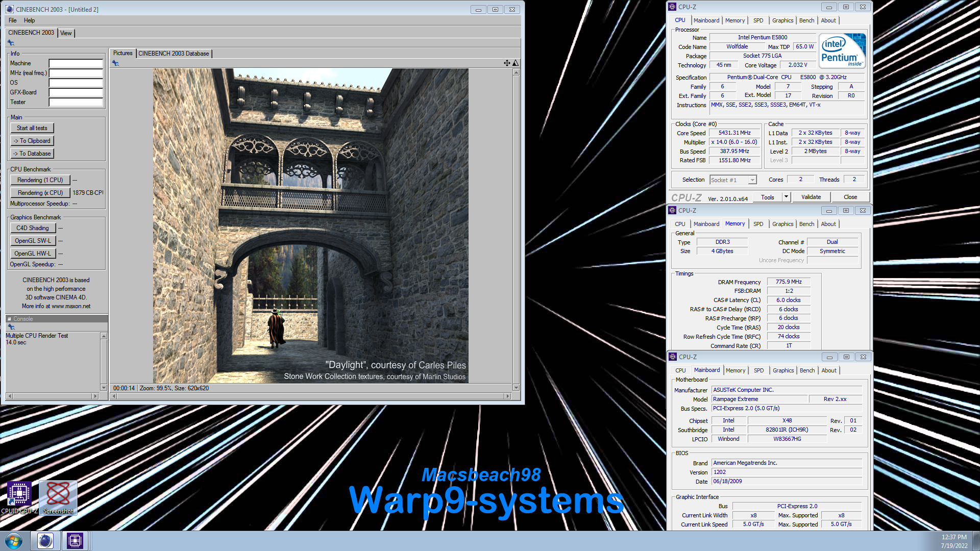Click the taskbar clock showing 12:37 PM

[x=954, y=537]
